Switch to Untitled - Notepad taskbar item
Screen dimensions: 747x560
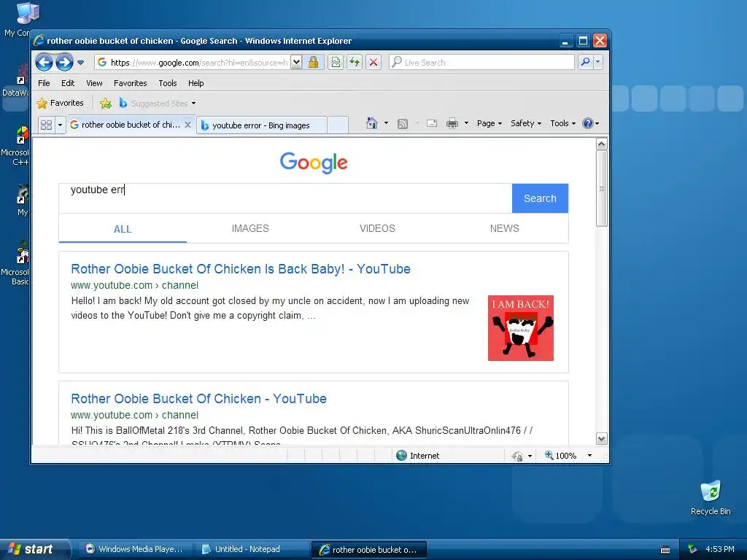(251, 549)
